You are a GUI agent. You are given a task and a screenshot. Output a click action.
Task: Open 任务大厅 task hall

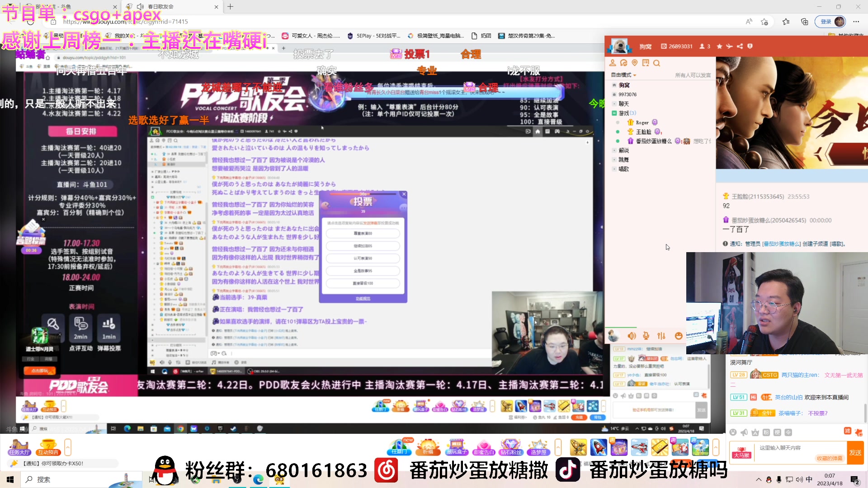(19, 447)
